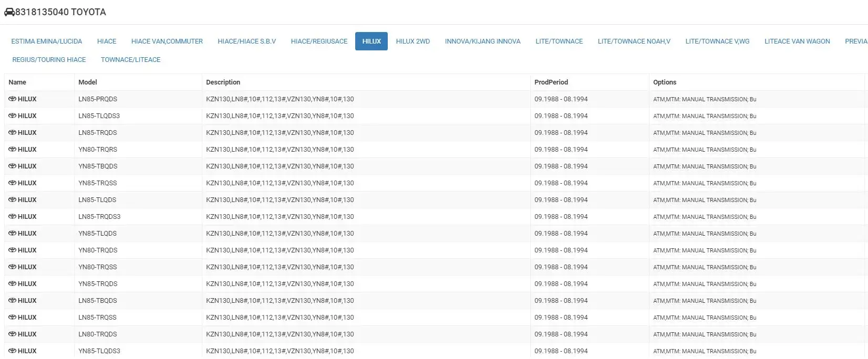Open the HIACE/REGIUSACE tab
The image size is (868, 359).
coord(319,41)
